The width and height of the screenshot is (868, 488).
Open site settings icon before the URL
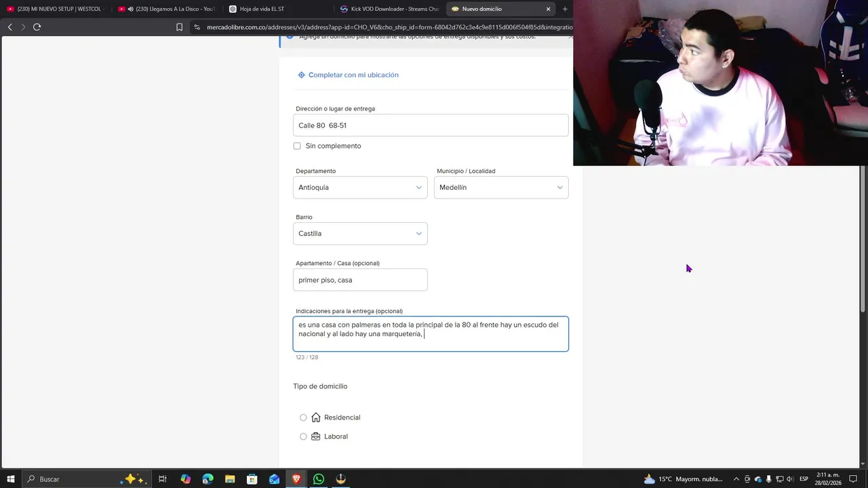tap(197, 27)
